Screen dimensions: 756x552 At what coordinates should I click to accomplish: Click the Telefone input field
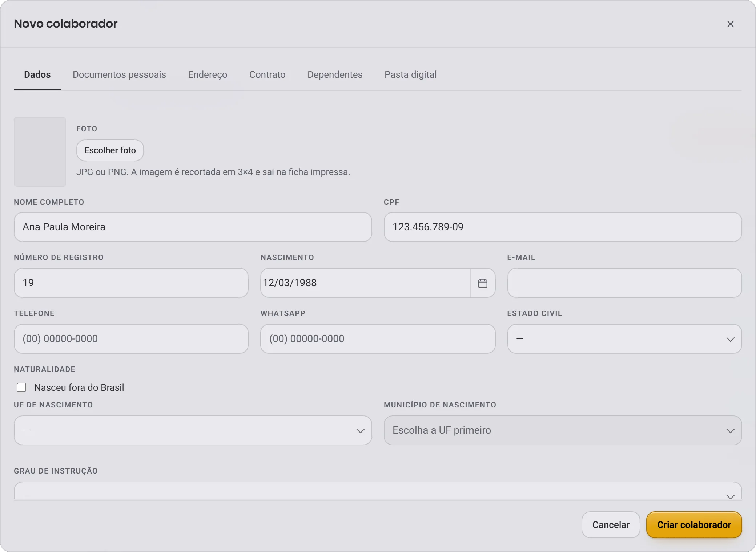pyautogui.click(x=131, y=339)
